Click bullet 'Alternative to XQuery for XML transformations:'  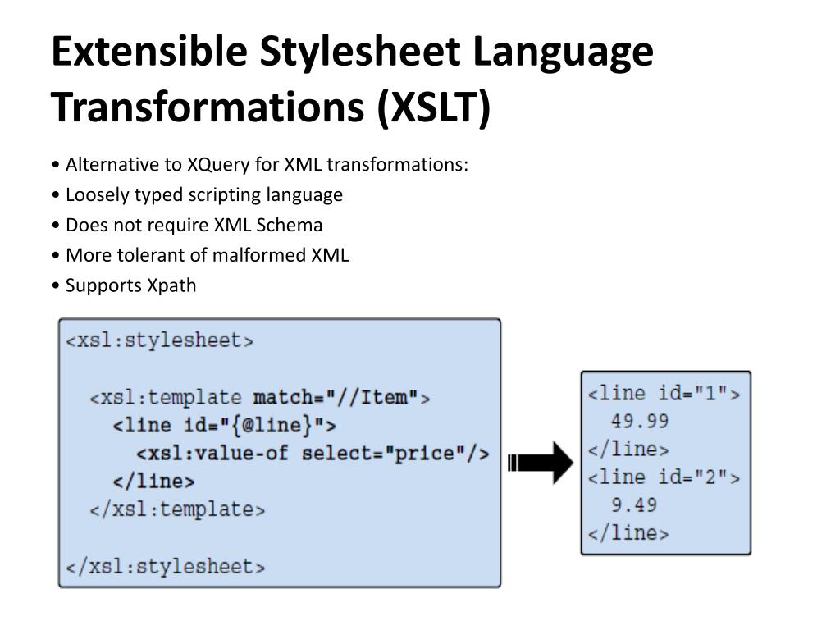tap(267, 164)
